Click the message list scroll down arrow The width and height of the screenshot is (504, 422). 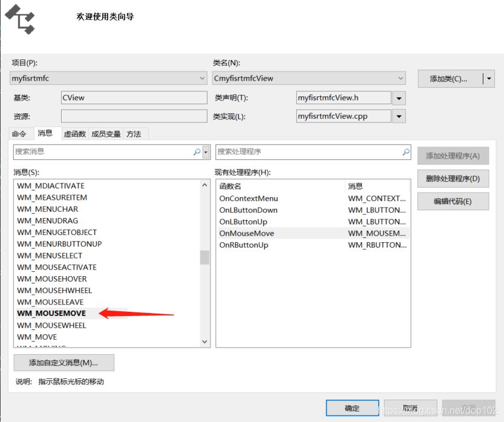(x=205, y=341)
